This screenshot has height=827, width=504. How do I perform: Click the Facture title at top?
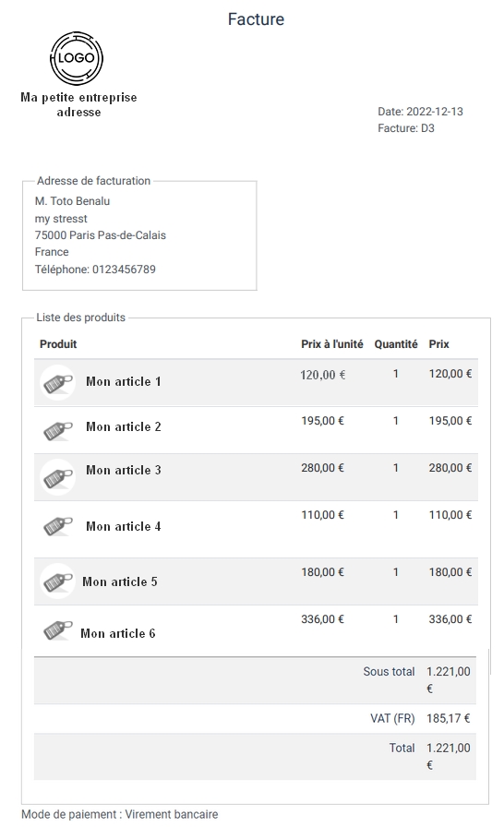point(257,19)
